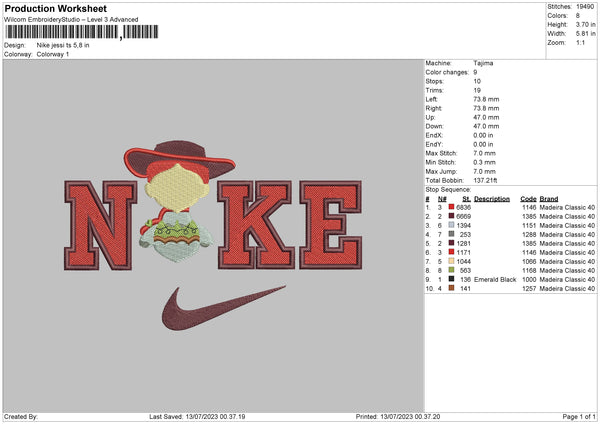Click the code "1151" in the stop table

pyautogui.click(x=529, y=225)
